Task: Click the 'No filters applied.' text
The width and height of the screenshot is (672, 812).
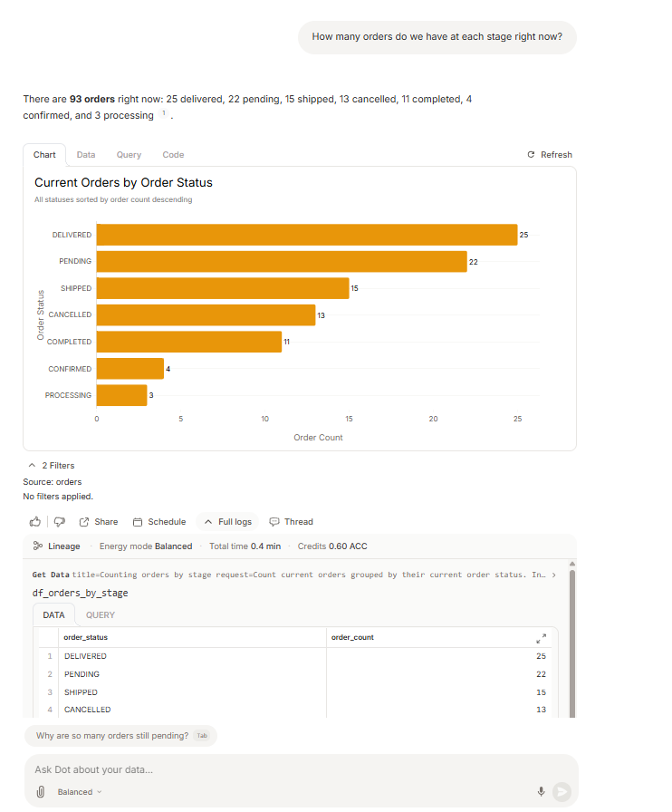Action: click(58, 496)
